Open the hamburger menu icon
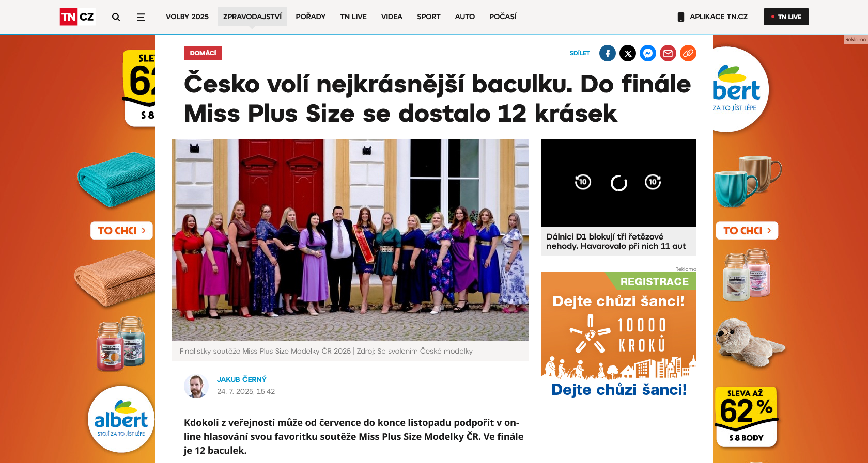 click(x=141, y=17)
